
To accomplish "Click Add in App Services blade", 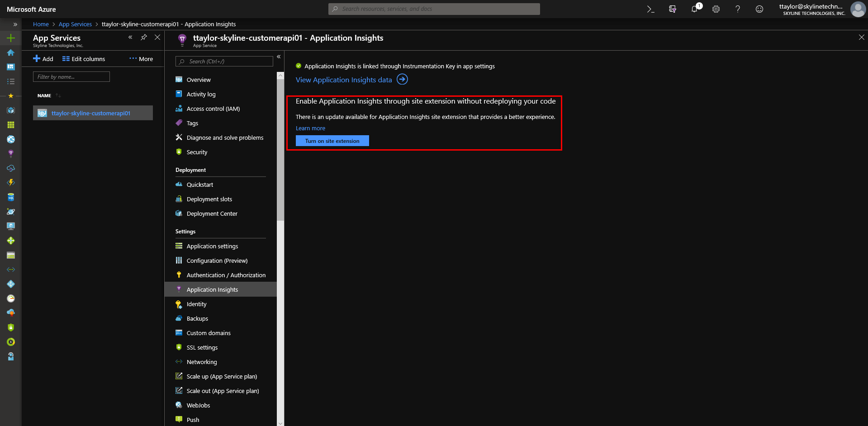I will (43, 59).
